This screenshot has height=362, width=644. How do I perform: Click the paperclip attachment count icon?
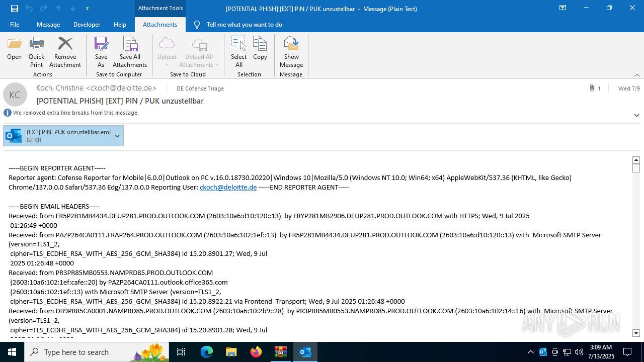click(592, 88)
